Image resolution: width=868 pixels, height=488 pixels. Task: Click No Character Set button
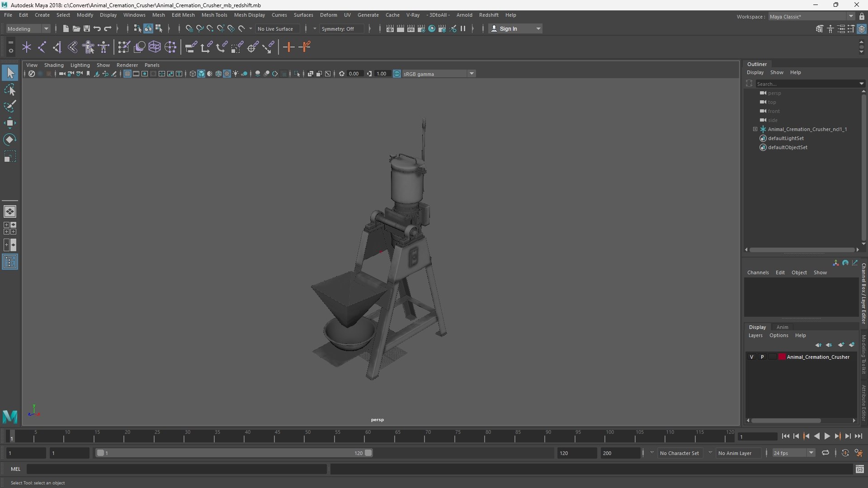(x=679, y=453)
